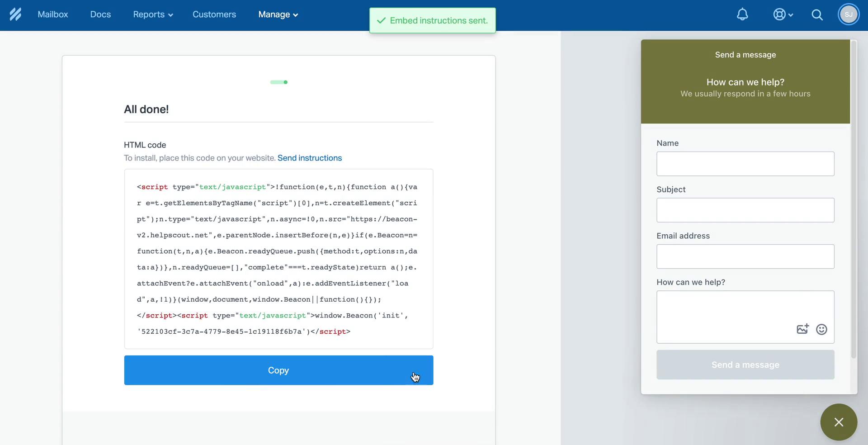The width and height of the screenshot is (868, 445).
Task: Click the HTML embed code block
Action: (278, 259)
